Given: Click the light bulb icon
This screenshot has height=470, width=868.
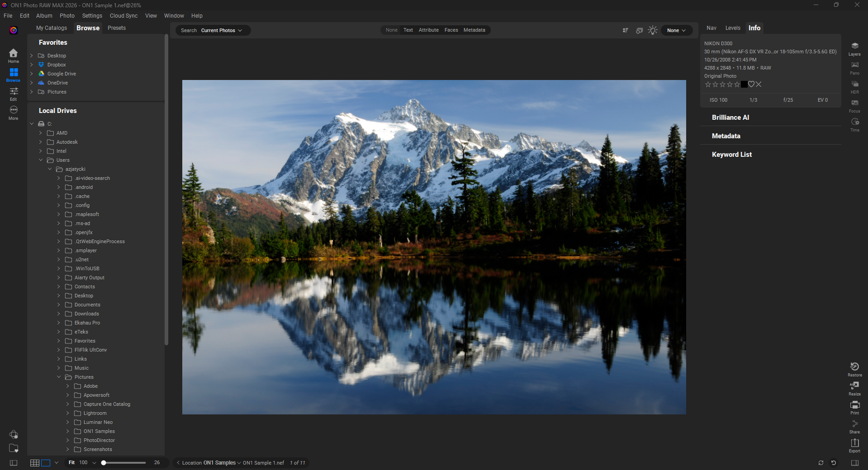Looking at the screenshot, I should pyautogui.click(x=652, y=30).
